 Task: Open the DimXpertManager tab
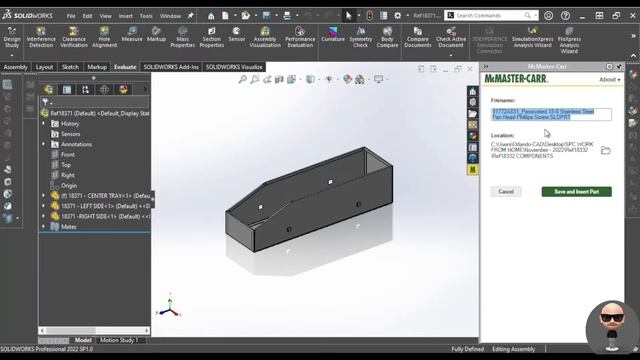[104, 89]
